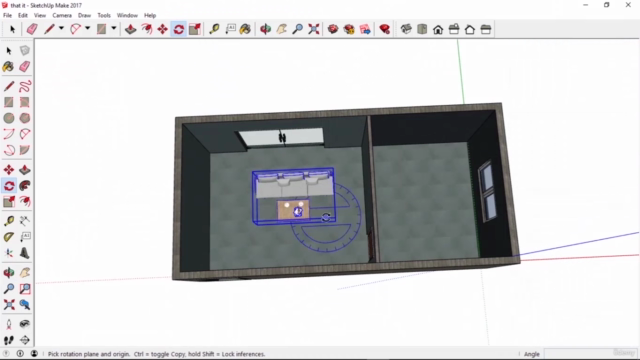Open the Draw menu
The height and width of the screenshot is (360, 640).
(x=84, y=15)
